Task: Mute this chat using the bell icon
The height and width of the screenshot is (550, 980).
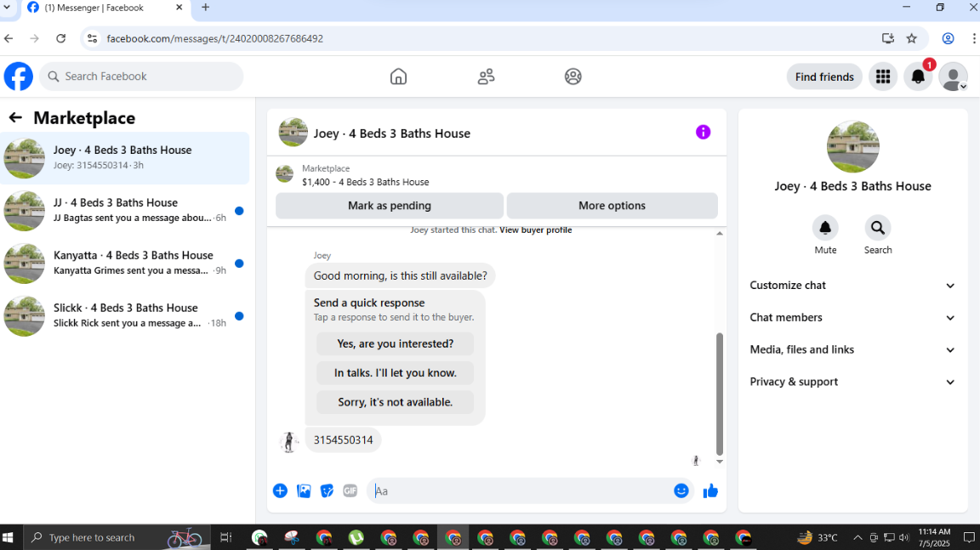Action: [825, 228]
